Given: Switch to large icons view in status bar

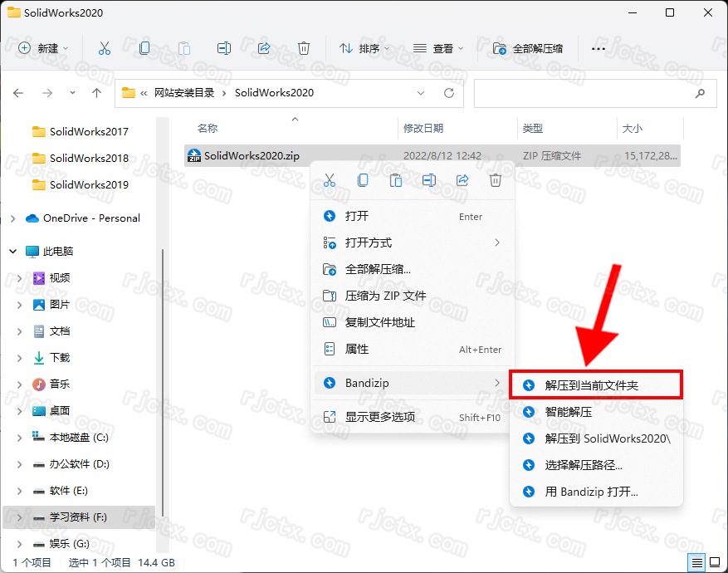Looking at the screenshot, I should click(714, 563).
